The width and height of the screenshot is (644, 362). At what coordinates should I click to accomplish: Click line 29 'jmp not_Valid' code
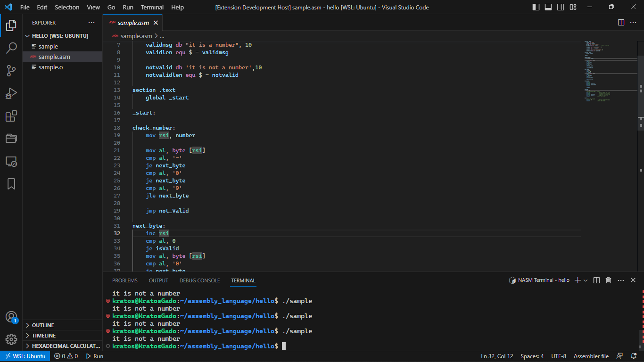(167, 211)
